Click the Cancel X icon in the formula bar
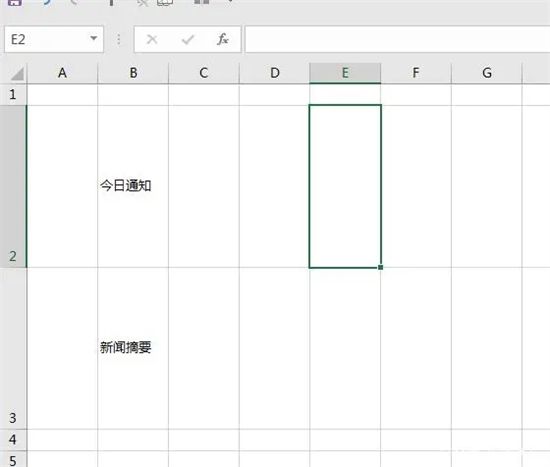Screen dimensions: 550x467 (152, 39)
